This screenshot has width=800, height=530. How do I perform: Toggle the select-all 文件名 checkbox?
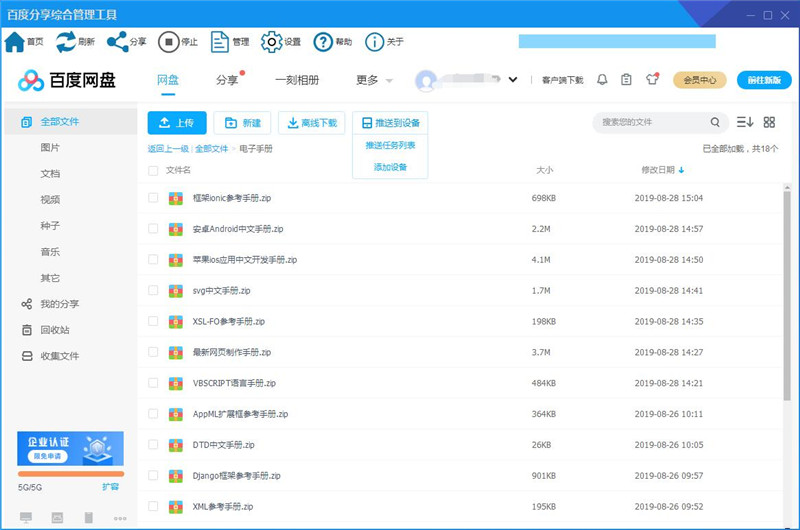[153, 170]
